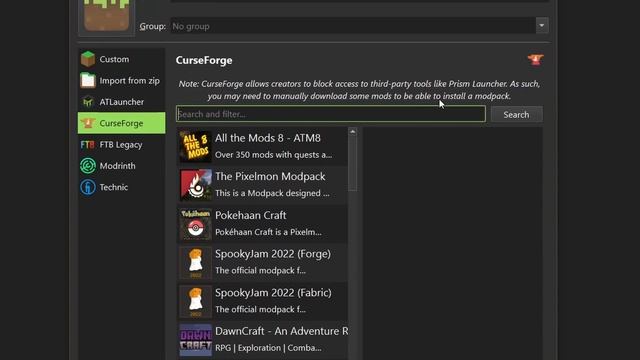This screenshot has width=640, height=360.
Task: Click the modpack list scrollbar handle
Action: (x=353, y=163)
